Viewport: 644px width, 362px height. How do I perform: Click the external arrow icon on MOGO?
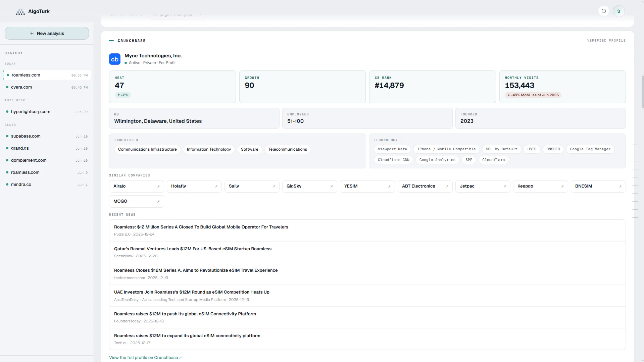coord(158,201)
